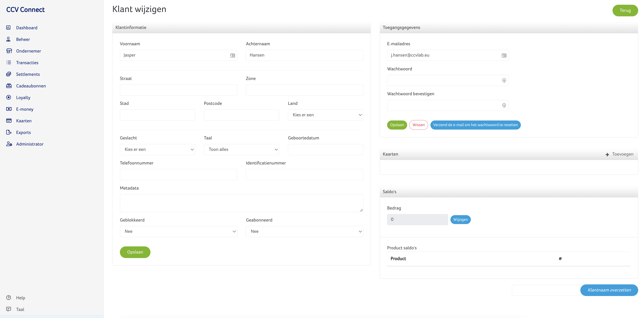644x318 pixels.
Task: Open the Taal language dropdown
Action: [241, 149]
